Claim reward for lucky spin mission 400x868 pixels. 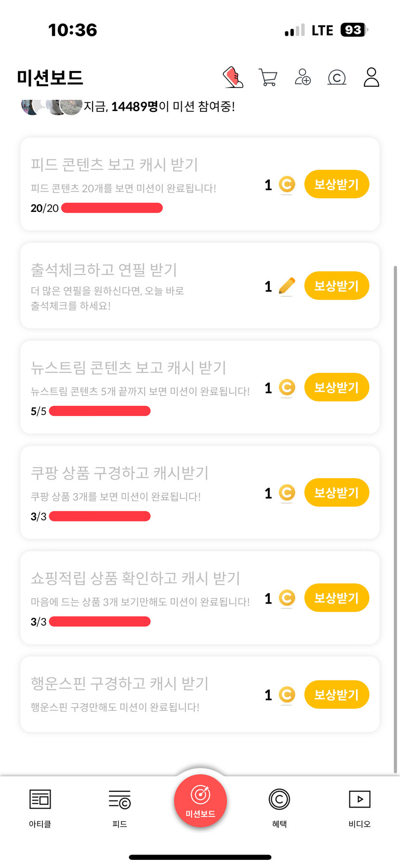pyautogui.click(x=336, y=695)
